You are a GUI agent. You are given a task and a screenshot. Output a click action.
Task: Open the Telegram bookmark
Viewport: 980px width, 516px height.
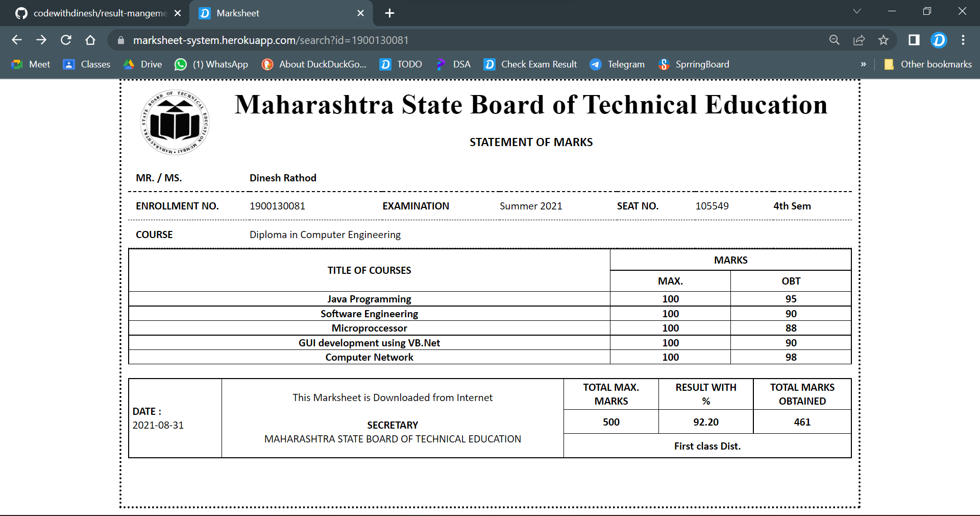[617, 64]
